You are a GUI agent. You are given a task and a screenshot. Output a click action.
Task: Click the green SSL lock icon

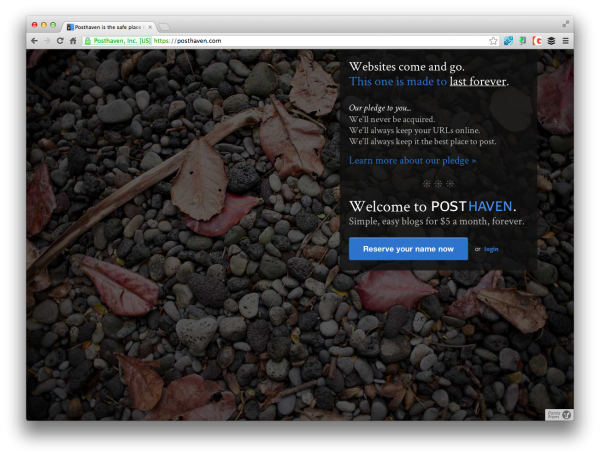coord(87,41)
